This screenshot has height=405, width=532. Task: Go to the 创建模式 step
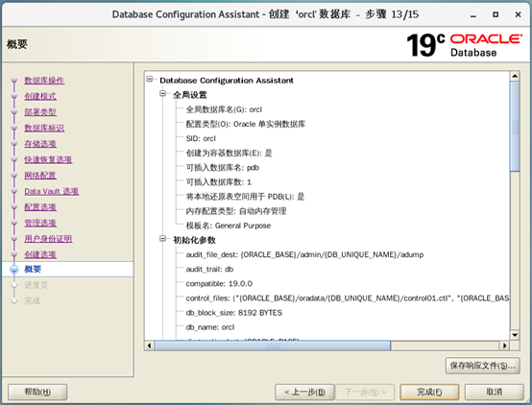[40, 96]
